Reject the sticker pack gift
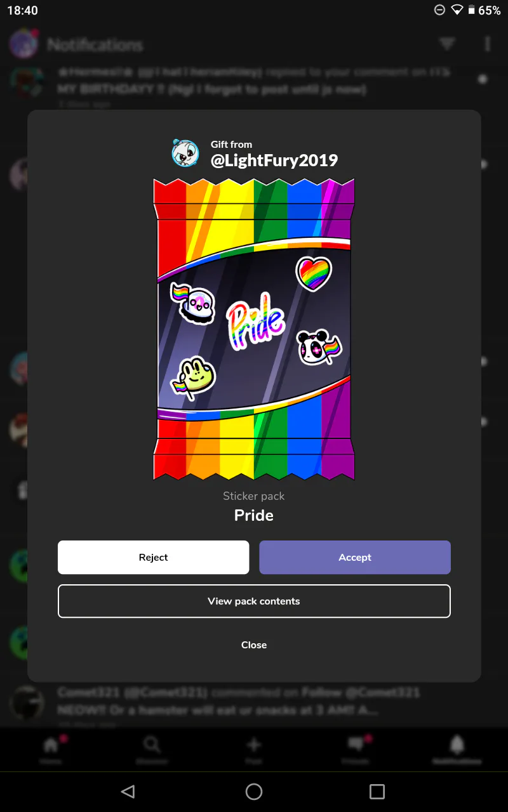Screen dimensions: 508x812 (x=153, y=558)
